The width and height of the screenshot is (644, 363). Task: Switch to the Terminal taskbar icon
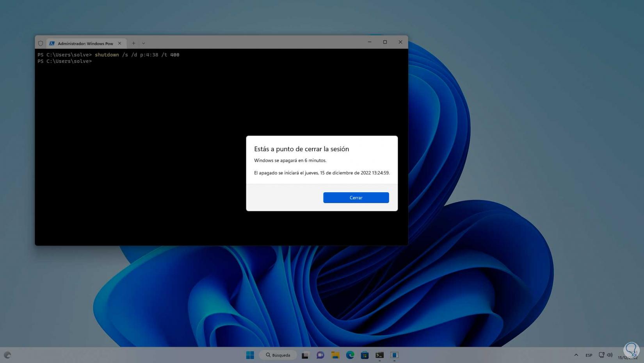click(379, 355)
